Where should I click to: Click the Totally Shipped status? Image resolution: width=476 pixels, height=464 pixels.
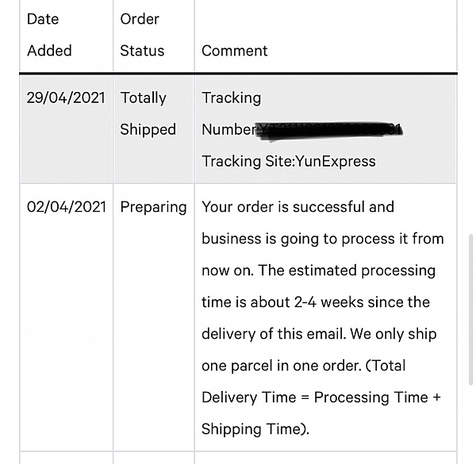[148, 113]
